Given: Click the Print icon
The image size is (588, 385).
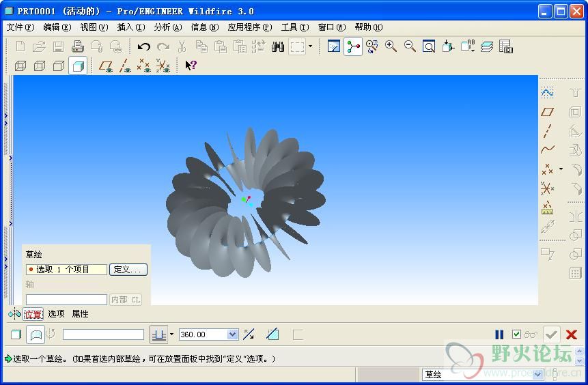Looking at the screenshot, I should [x=78, y=46].
